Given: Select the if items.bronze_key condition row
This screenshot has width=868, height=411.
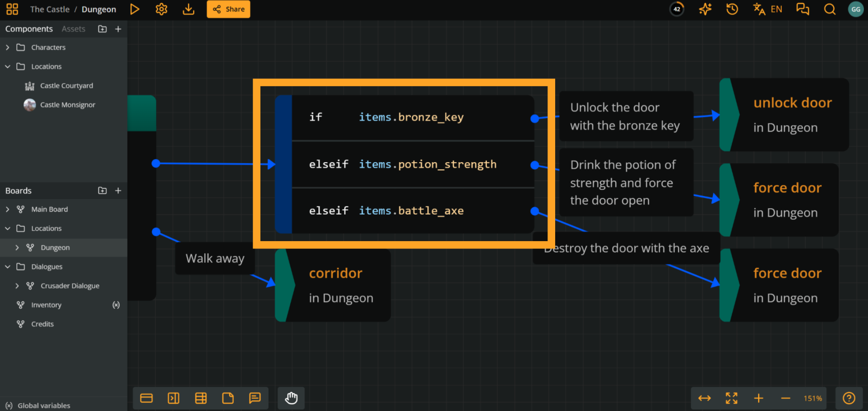Looking at the screenshot, I should click(x=413, y=117).
